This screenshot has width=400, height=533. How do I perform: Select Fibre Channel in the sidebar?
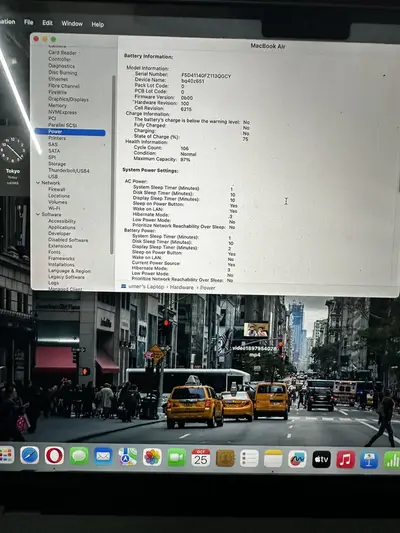tap(64, 86)
